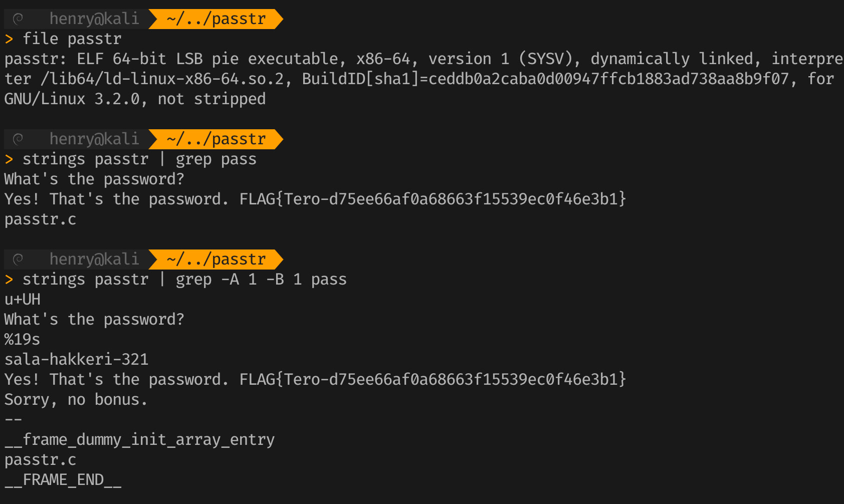Click the Kali logo in the third prompt

18,259
